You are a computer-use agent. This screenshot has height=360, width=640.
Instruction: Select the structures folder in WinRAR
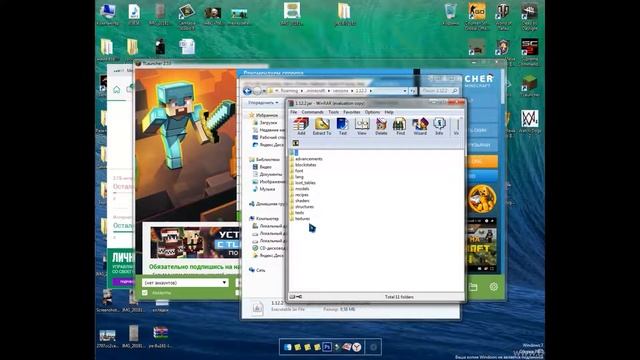click(x=302, y=207)
